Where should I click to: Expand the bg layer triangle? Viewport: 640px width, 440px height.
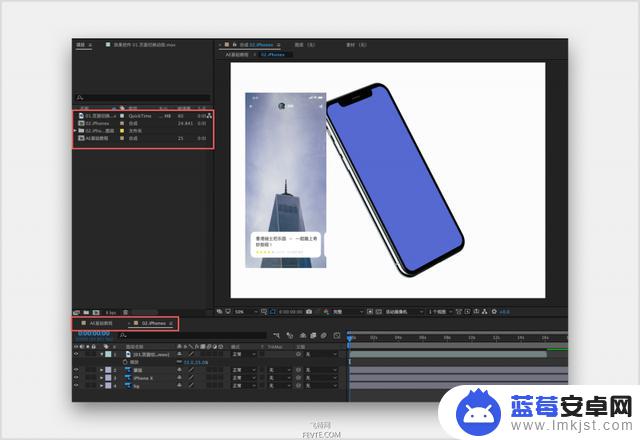point(102,385)
